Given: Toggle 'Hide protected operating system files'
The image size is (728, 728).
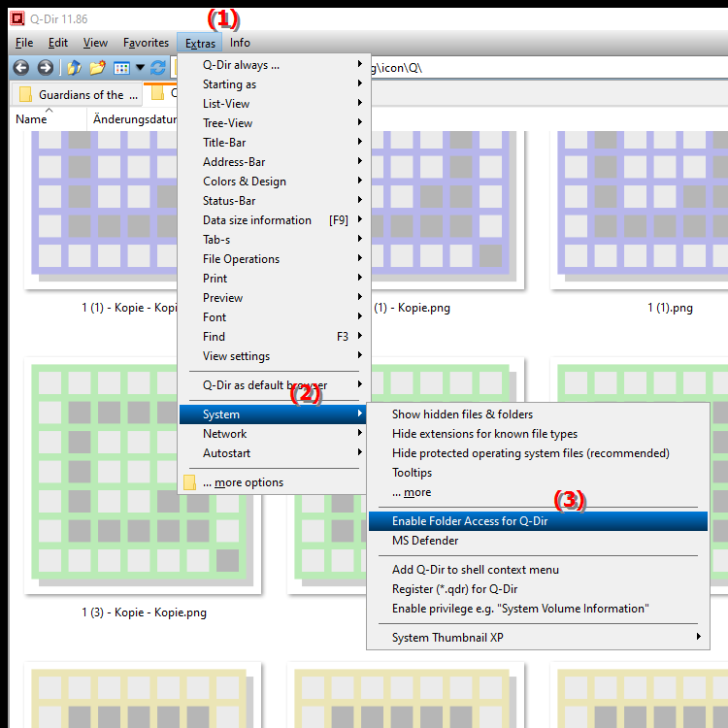Looking at the screenshot, I should click(x=538, y=453).
